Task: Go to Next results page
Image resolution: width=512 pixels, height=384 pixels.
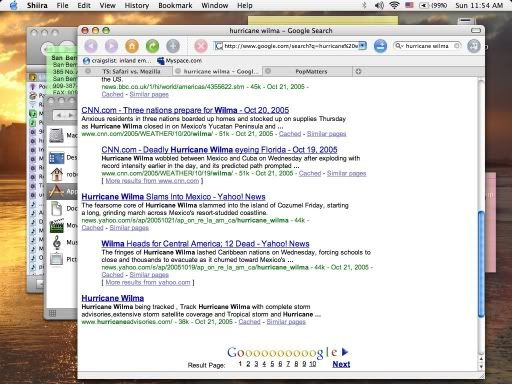Action: pos(341,364)
